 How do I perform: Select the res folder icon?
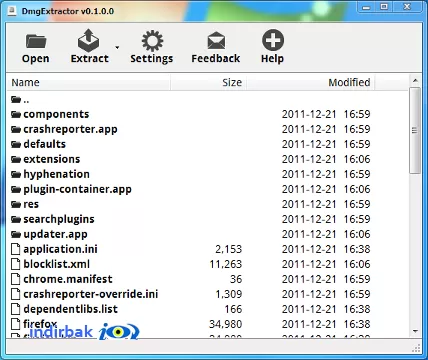(x=16, y=204)
